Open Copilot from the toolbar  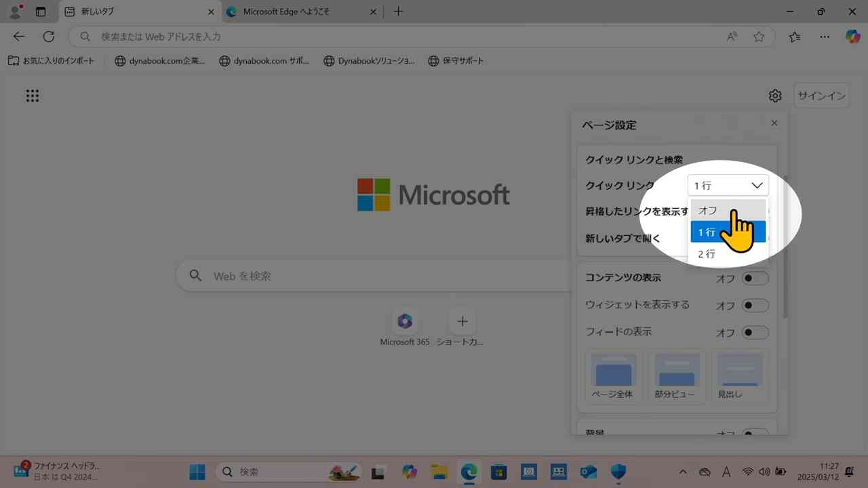(x=852, y=37)
